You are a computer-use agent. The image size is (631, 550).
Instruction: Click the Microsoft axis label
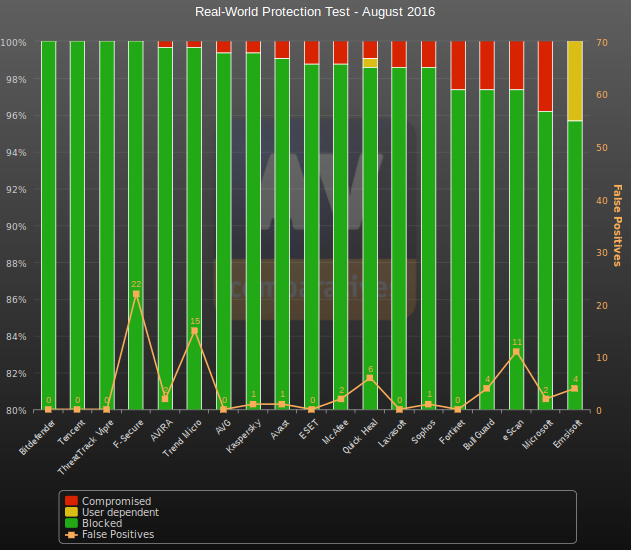[537, 434]
